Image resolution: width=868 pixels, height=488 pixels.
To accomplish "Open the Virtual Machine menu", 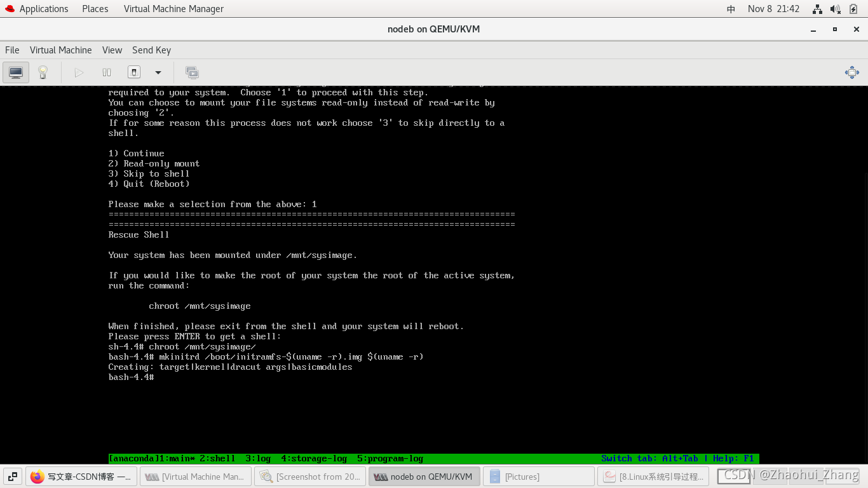I will [60, 50].
